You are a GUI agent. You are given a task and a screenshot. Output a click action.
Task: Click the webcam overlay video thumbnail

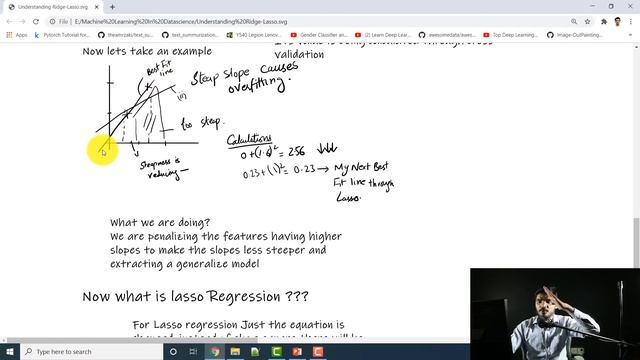click(555, 314)
